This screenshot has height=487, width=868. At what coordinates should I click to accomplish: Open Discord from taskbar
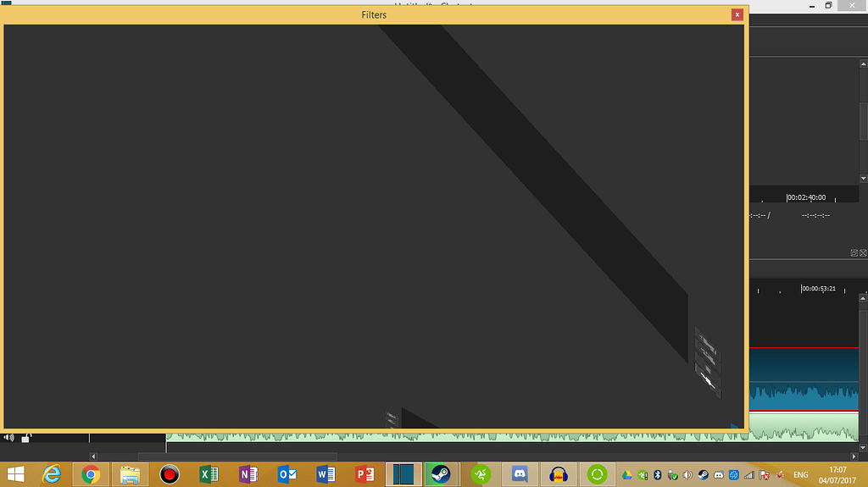[520, 474]
